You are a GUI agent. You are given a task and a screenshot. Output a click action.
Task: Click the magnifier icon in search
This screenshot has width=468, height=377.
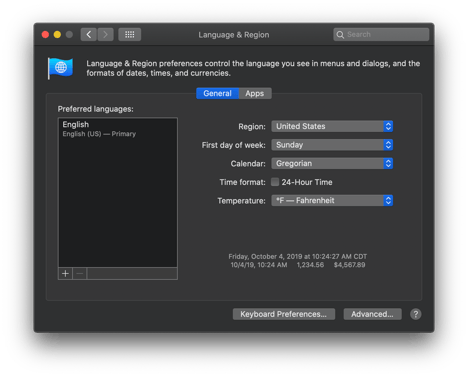[340, 35]
